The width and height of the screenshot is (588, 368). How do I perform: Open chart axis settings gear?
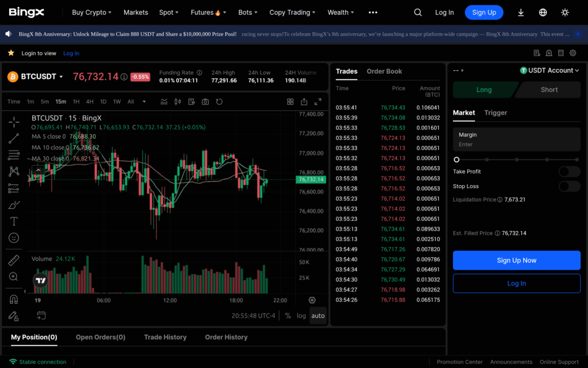pyautogui.click(x=312, y=300)
